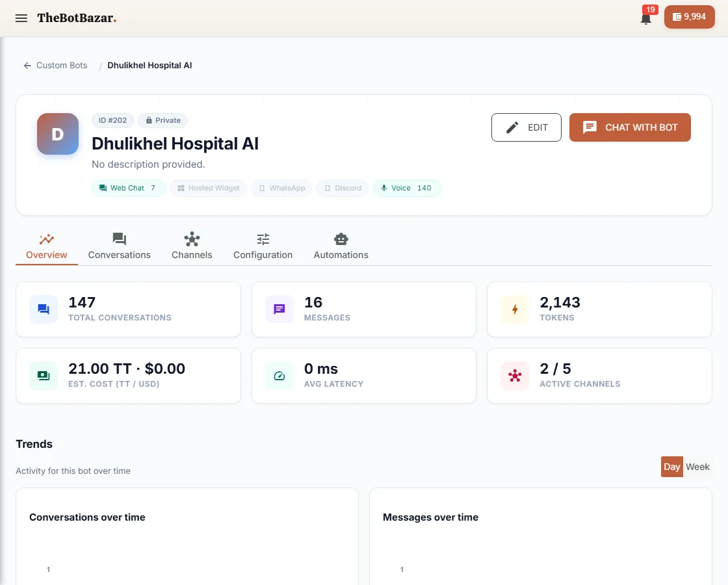Image resolution: width=728 pixels, height=585 pixels.
Task: Open the Custom Bots breadcrumb link
Action: coord(62,66)
